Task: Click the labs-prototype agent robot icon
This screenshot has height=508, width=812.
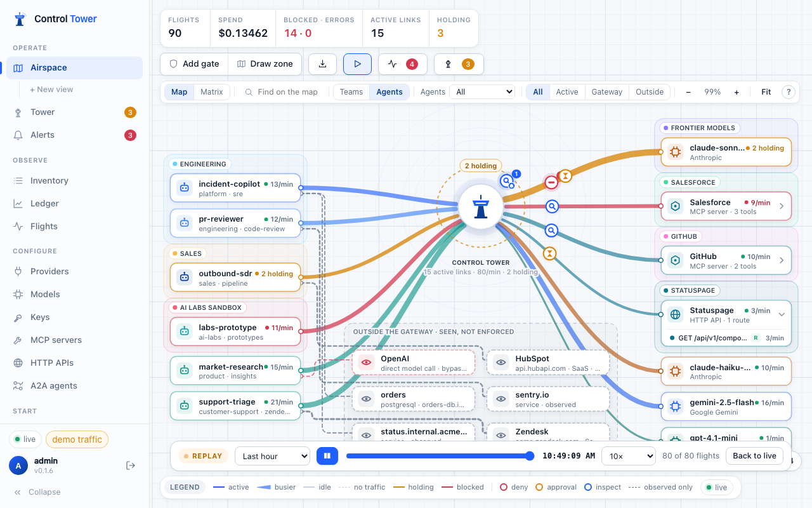Action: (x=185, y=331)
